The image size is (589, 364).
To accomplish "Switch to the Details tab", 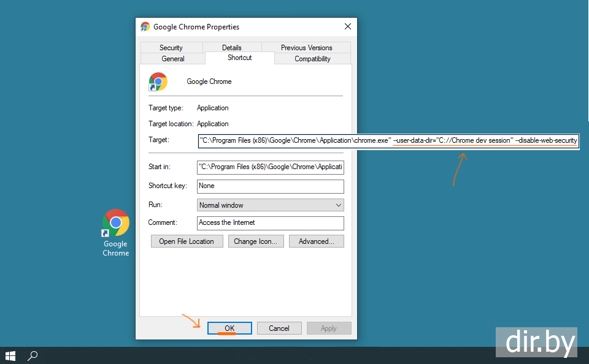I will tap(232, 48).
